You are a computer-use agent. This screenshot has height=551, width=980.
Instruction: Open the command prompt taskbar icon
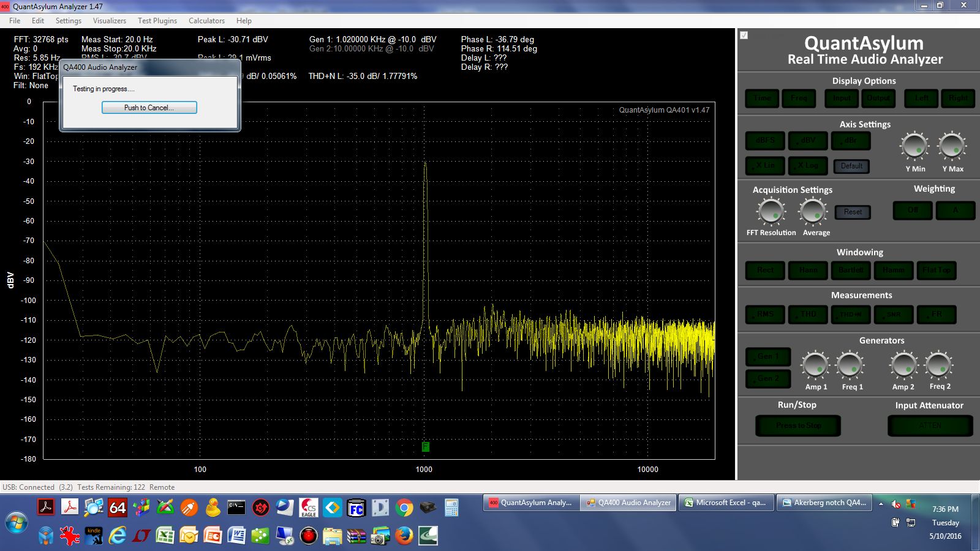coord(236,508)
